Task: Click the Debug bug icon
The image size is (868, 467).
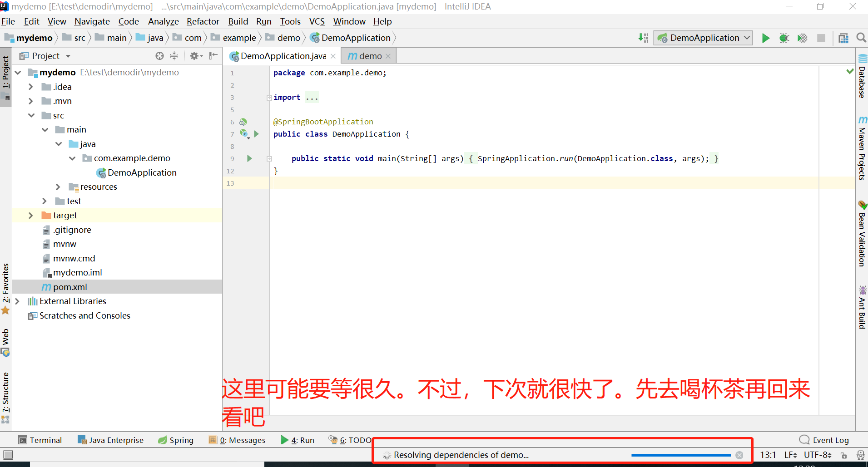Action: 784,38
